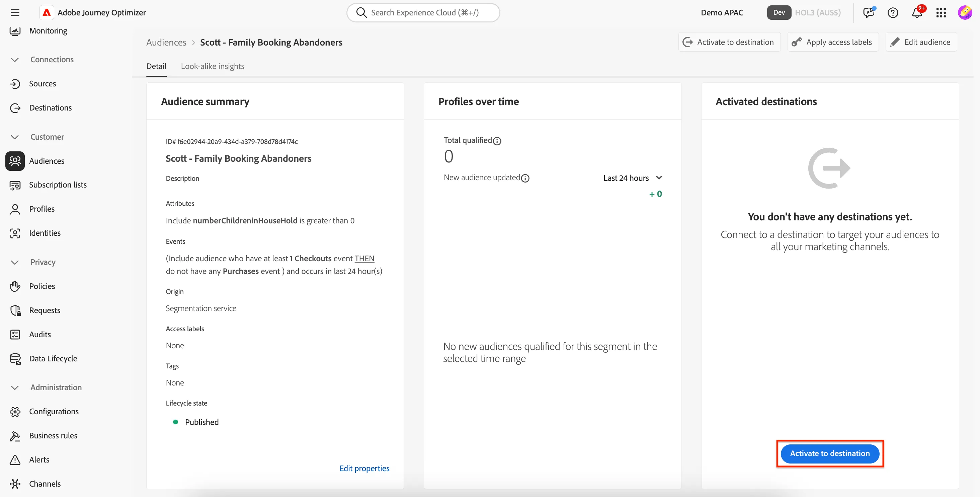This screenshot has width=980, height=497.
Task: Open the user profile avatar
Action: 965,12
